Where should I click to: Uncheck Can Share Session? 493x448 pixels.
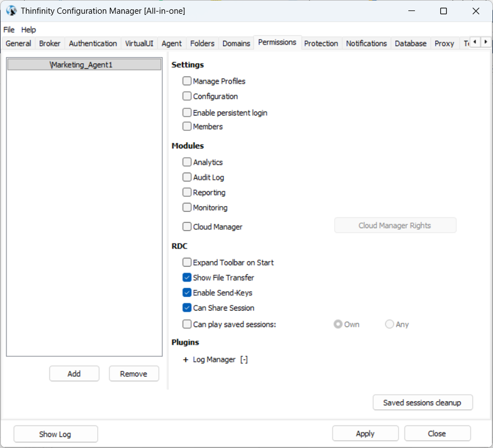187,308
